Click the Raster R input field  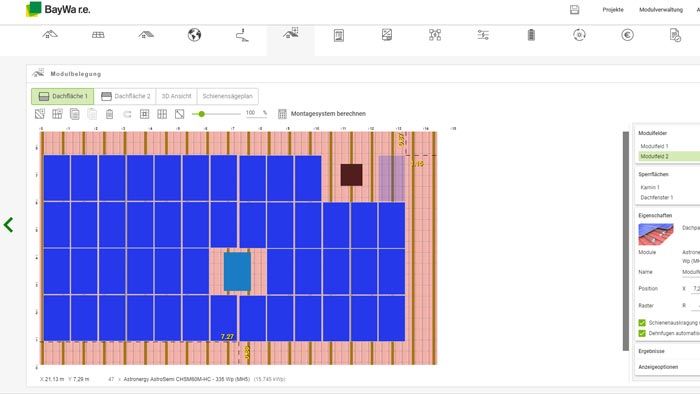[x=696, y=306]
